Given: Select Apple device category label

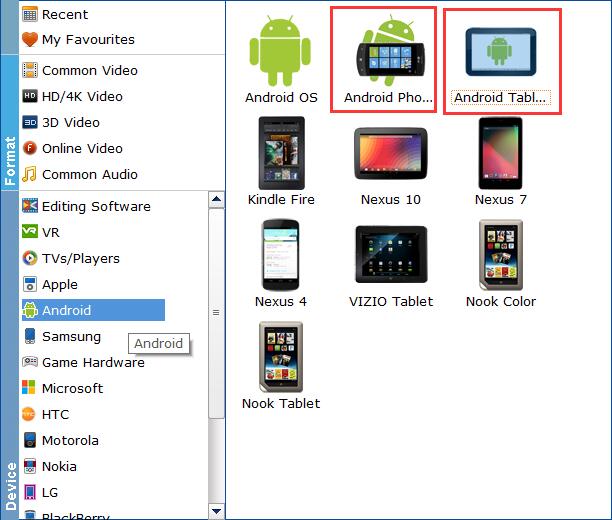Looking at the screenshot, I should (60, 285).
